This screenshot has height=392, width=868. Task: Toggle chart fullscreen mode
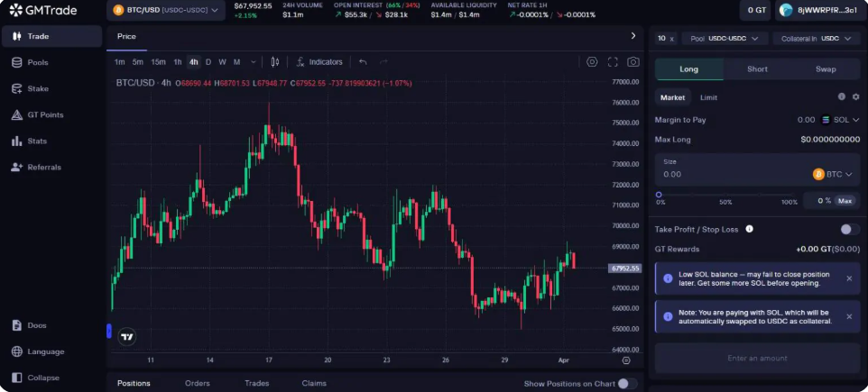tap(613, 62)
